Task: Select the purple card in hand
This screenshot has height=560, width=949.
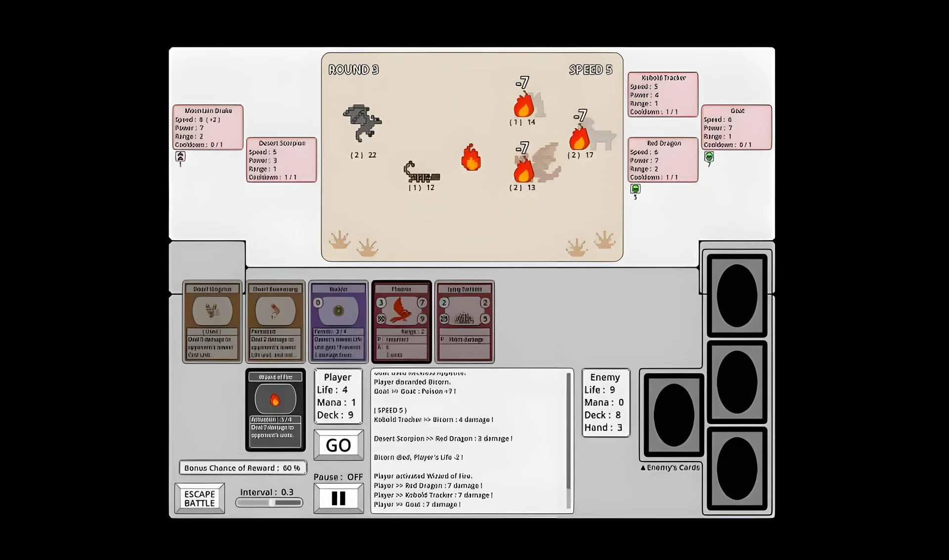Action: point(339,321)
